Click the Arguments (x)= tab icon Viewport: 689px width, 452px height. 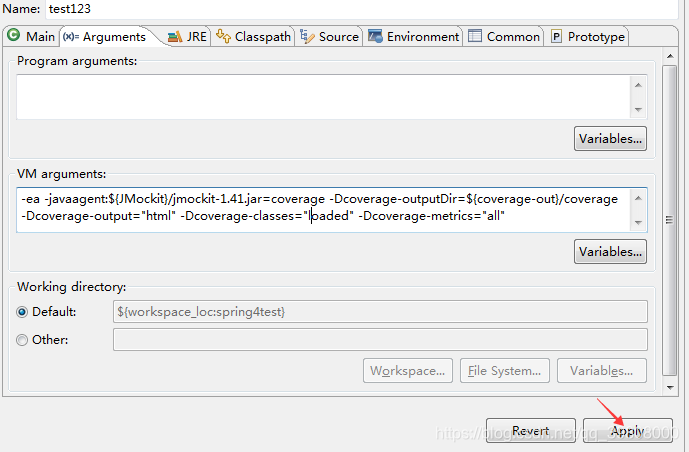(x=71, y=36)
